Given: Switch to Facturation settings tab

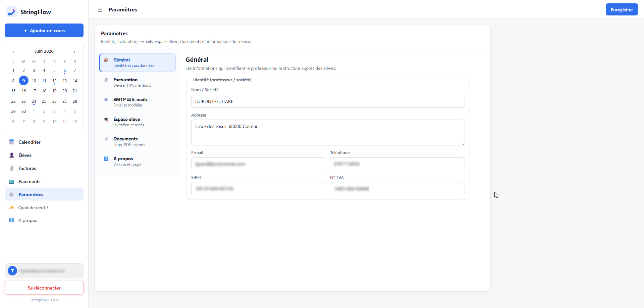Looking at the screenshot, I should click(138, 82).
